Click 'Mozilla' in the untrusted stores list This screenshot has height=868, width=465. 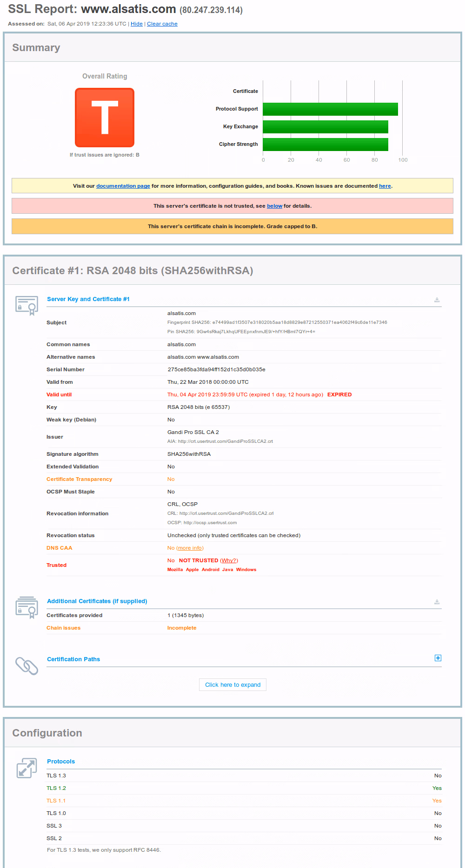tap(175, 570)
